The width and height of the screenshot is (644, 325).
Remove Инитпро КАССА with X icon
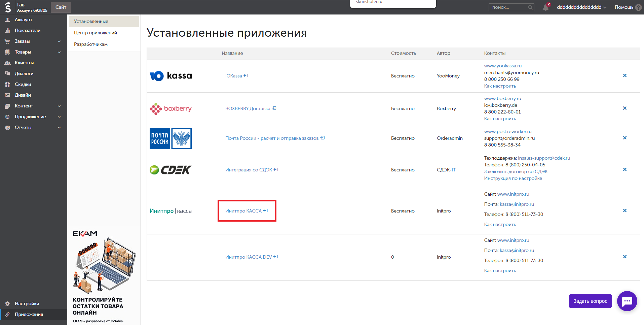(x=625, y=210)
